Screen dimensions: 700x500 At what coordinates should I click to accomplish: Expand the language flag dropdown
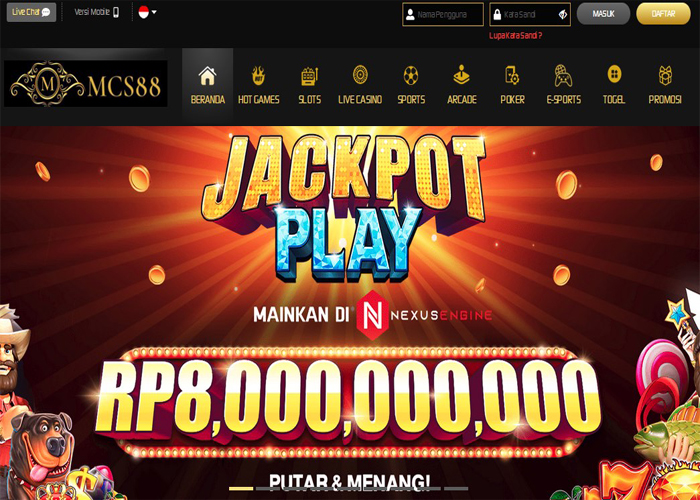[147, 12]
